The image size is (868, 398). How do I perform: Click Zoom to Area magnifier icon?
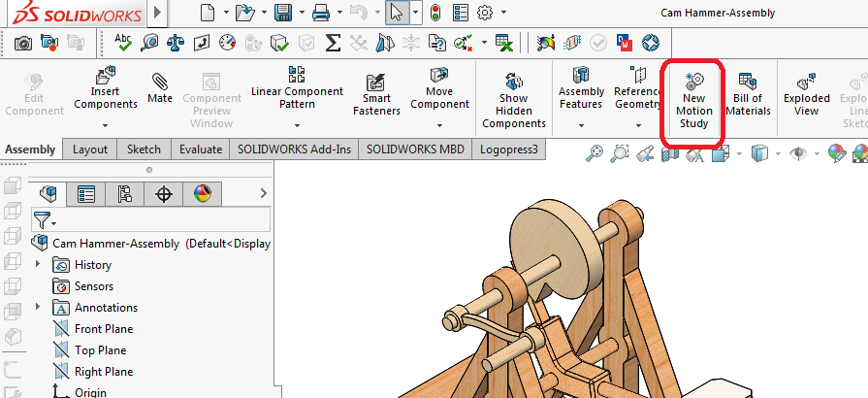point(619,153)
